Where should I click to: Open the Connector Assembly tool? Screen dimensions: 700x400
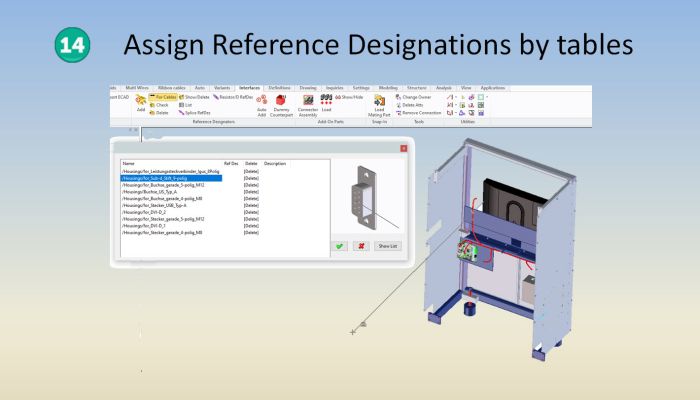308,103
